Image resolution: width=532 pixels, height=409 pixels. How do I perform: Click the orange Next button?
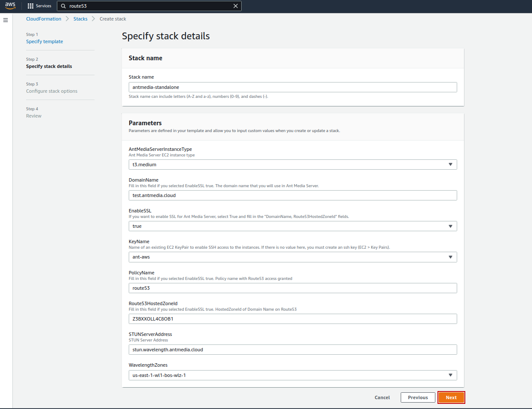[x=451, y=397]
